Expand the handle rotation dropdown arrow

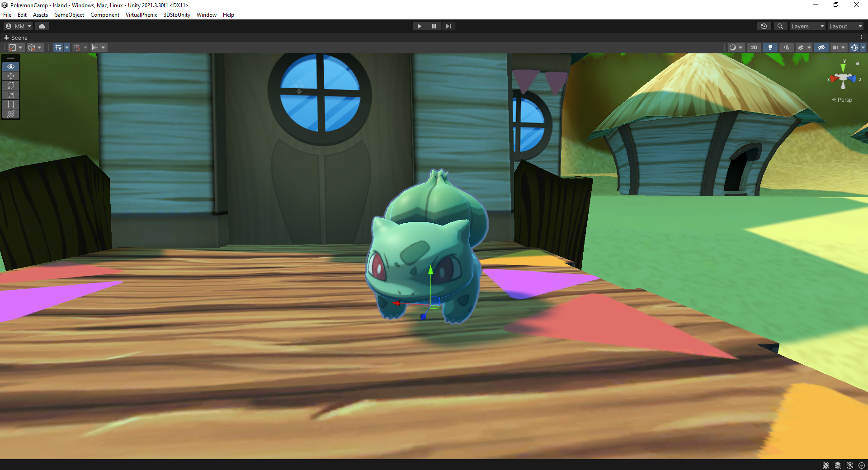40,47
